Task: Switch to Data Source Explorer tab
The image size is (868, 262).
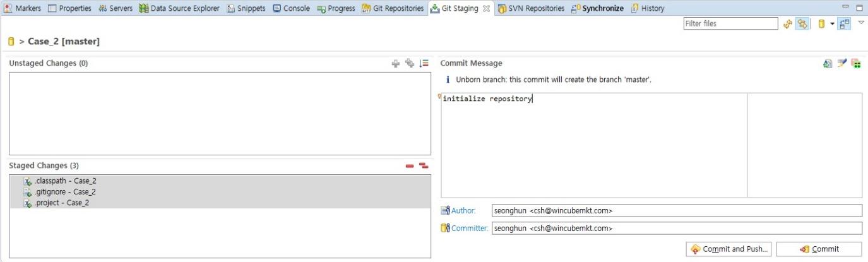Action: (179, 8)
